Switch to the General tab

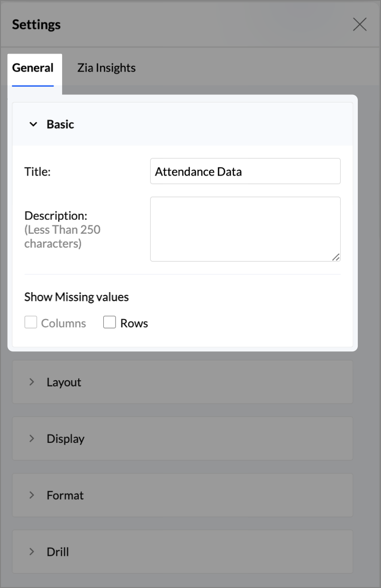[33, 68]
